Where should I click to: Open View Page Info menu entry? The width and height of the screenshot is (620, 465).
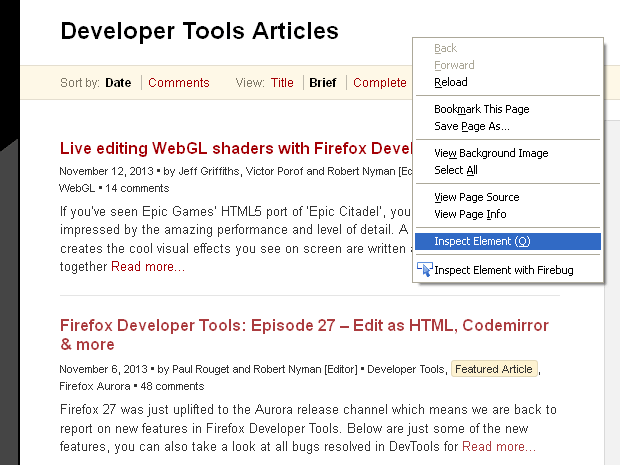(x=508, y=214)
